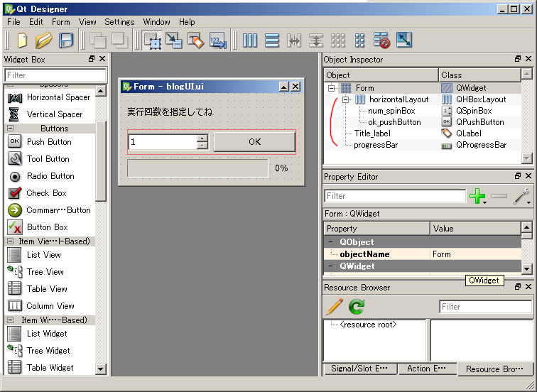Apply Lay Out Horizontally toolbar icon
537x392 pixels.
coord(250,40)
